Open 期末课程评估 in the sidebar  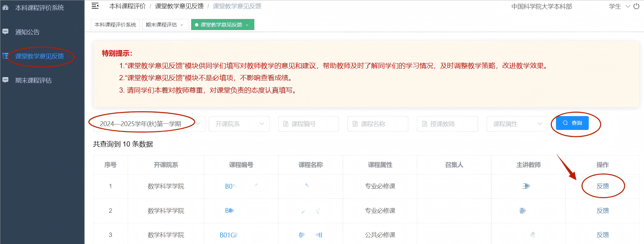(33, 80)
